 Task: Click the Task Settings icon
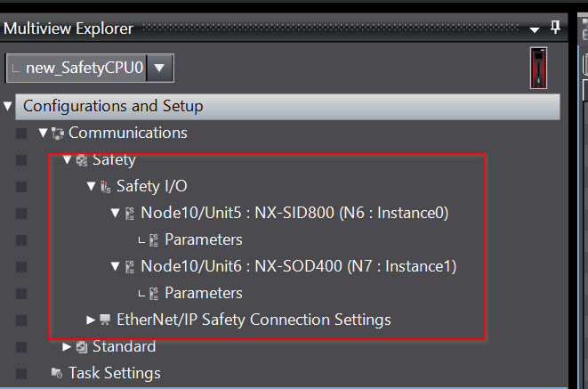(x=57, y=373)
